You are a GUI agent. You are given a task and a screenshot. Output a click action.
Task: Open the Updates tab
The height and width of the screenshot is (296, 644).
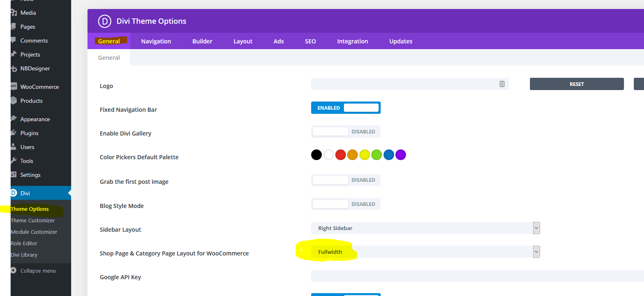click(x=401, y=41)
